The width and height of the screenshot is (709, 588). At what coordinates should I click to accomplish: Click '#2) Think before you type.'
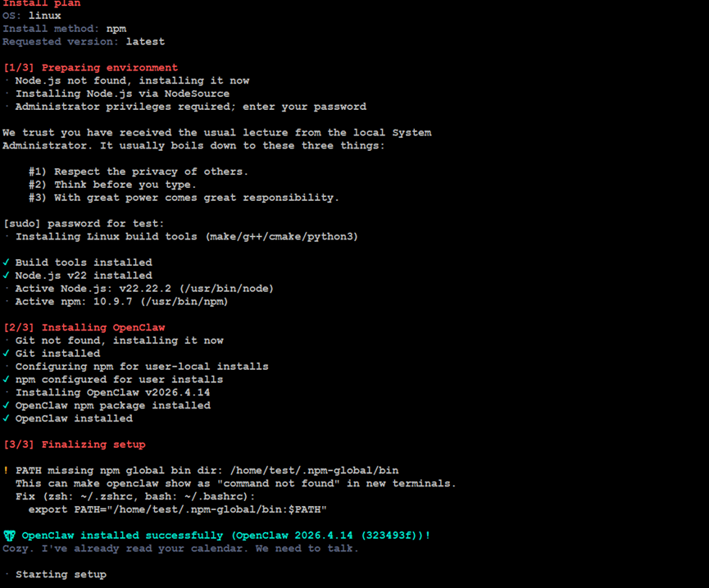coord(112,185)
